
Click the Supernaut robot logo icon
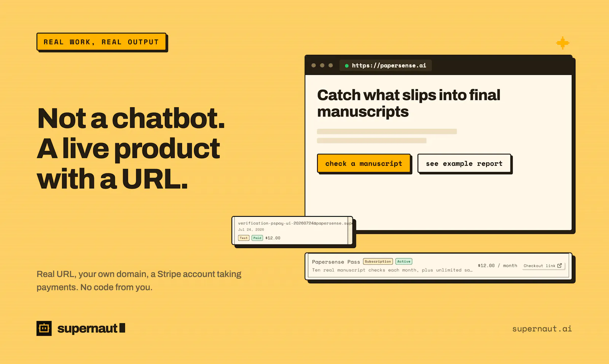(x=44, y=328)
